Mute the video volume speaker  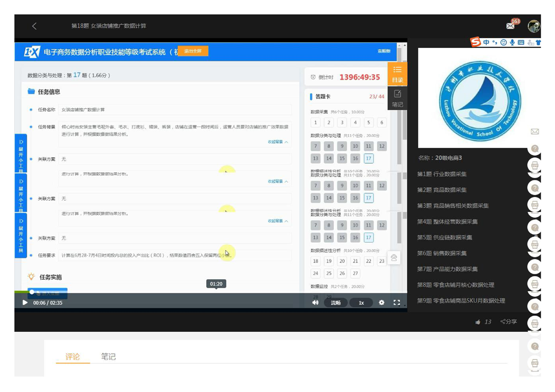click(315, 303)
